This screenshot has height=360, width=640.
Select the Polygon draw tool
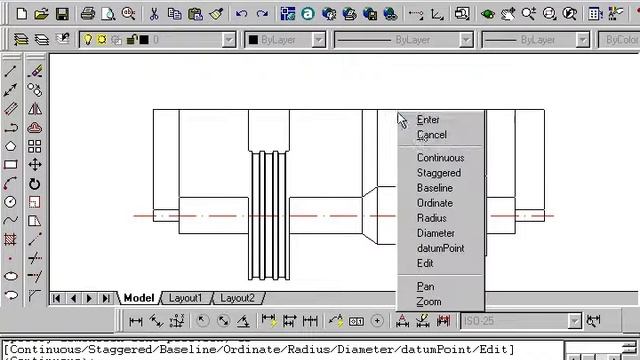point(11,146)
